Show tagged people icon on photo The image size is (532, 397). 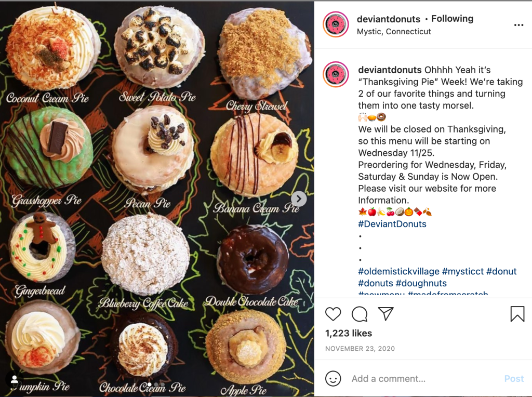(14, 379)
